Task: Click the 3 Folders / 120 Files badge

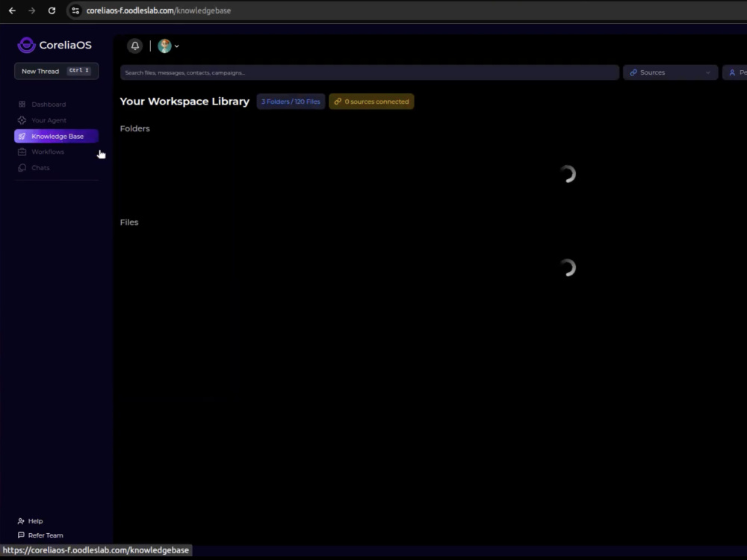Action: [291, 102]
